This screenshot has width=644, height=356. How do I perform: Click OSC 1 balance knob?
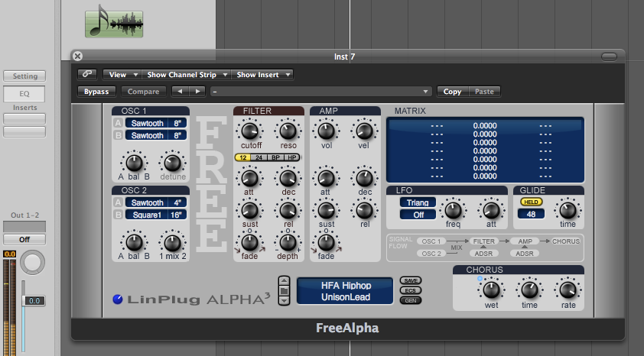tap(134, 163)
